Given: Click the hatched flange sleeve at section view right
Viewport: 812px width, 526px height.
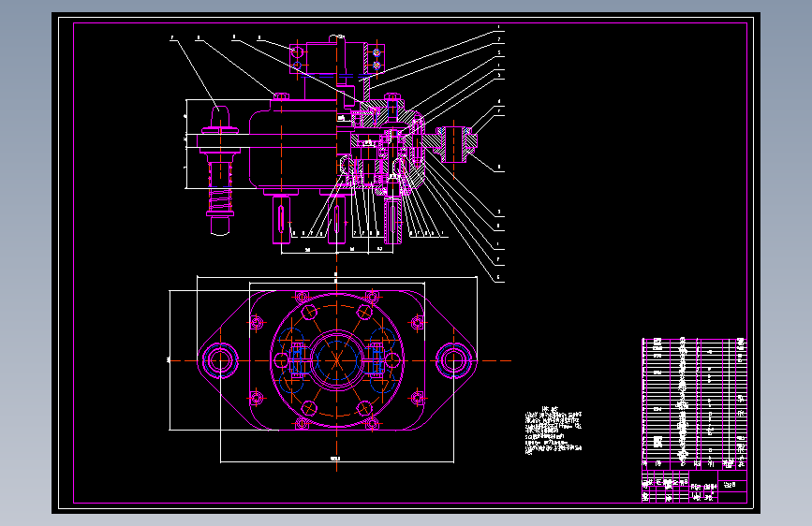Looking at the screenshot, I should pyautogui.click(x=454, y=144).
